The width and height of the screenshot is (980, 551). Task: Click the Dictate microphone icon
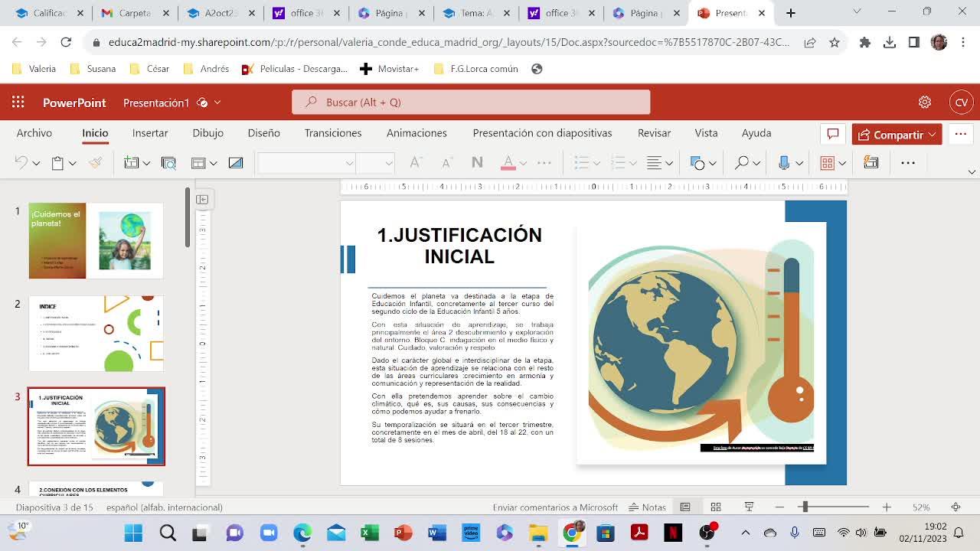tap(783, 162)
